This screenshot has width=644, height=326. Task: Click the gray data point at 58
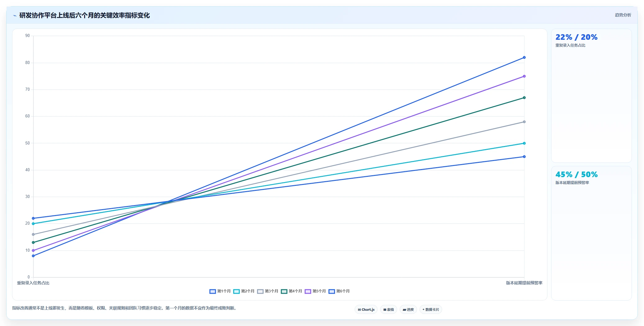pos(524,122)
